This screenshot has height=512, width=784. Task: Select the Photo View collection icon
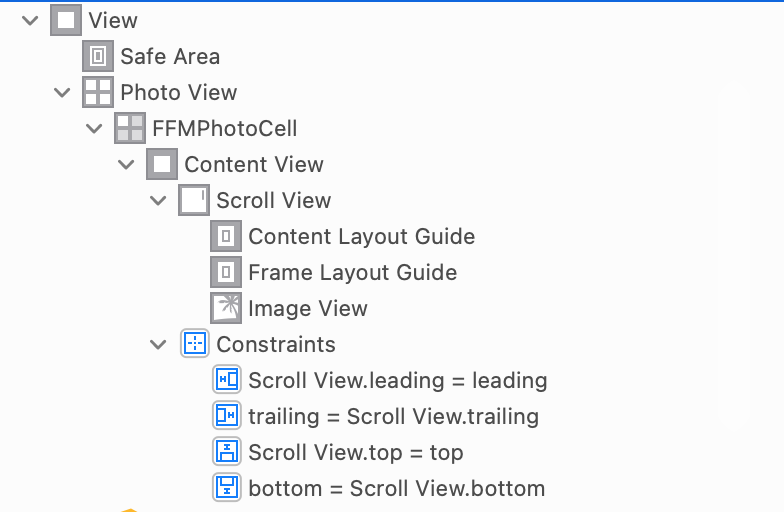98,92
